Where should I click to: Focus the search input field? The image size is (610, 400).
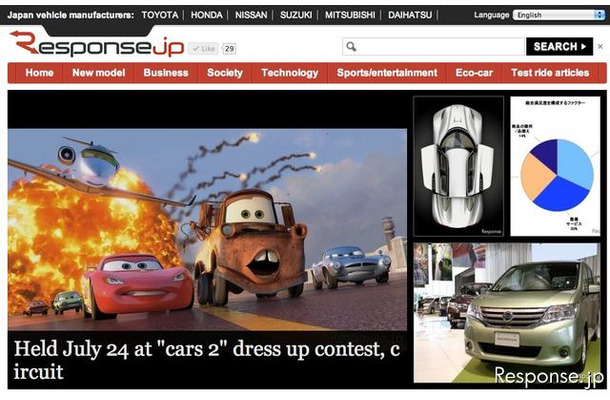click(433, 47)
